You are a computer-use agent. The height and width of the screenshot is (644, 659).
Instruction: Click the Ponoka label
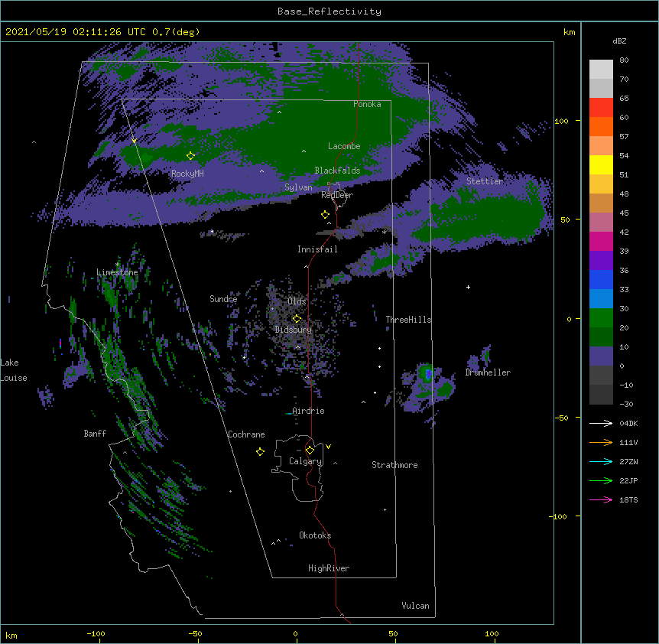(x=367, y=104)
